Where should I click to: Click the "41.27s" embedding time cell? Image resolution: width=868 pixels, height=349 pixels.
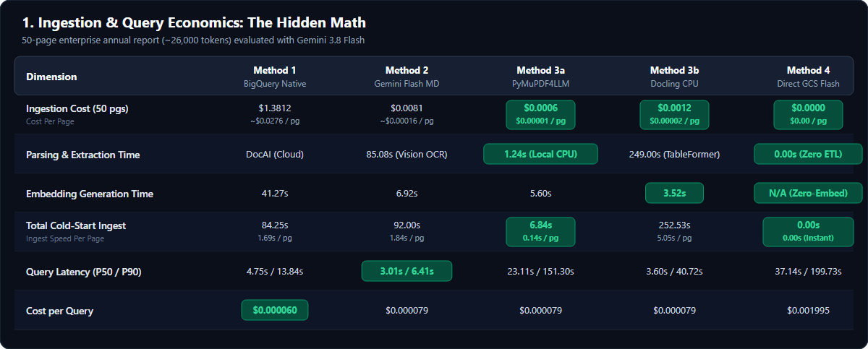[x=275, y=194]
